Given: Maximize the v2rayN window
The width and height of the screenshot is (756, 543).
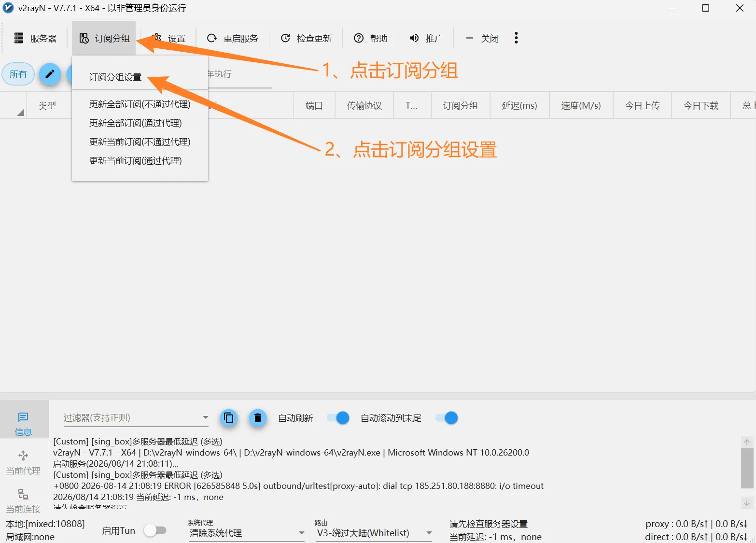Looking at the screenshot, I should point(705,8).
